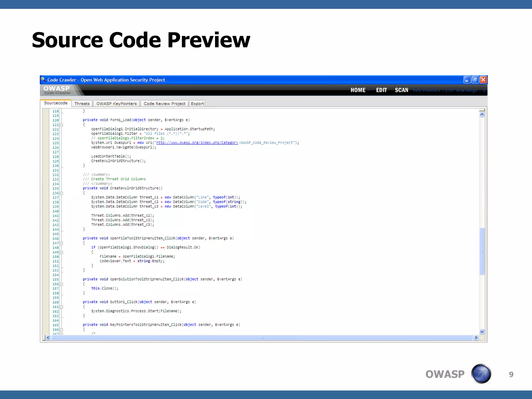Collapse the method block at line 147

(62, 243)
